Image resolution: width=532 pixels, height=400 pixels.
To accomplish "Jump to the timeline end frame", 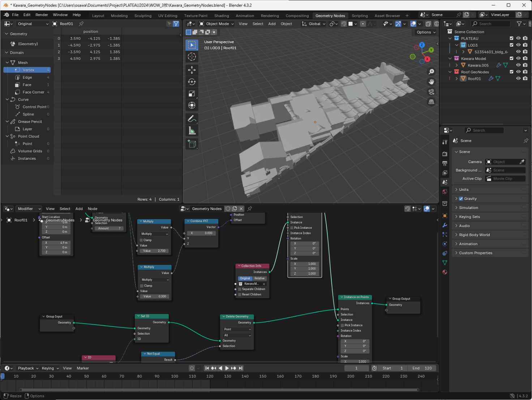I will point(241,368).
